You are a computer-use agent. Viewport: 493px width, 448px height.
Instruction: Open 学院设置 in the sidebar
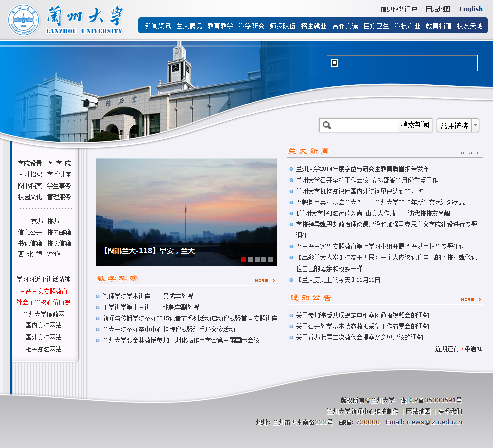(x=30, y=164)
